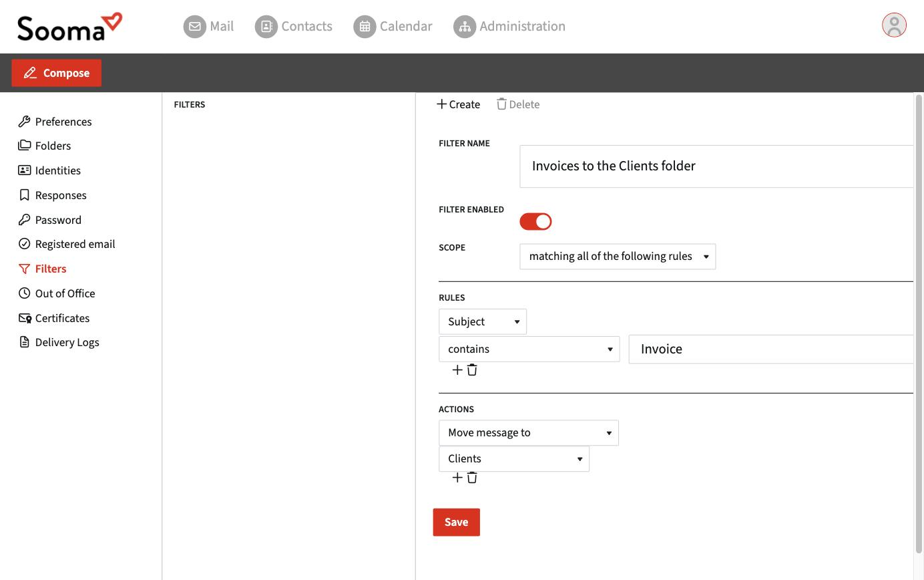
Task: Delete the Subject rule with trash icon
Action: (x=472, y=370)
